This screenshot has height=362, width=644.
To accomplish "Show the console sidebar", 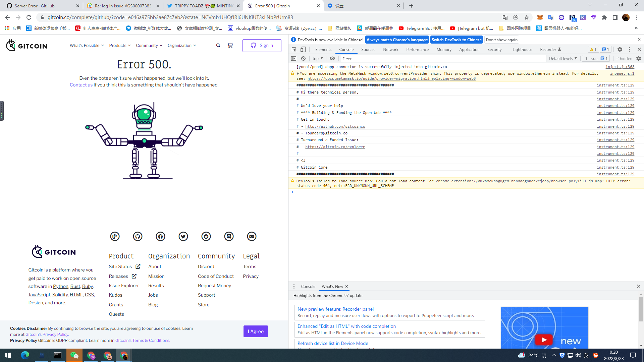I will click(294, 59).
